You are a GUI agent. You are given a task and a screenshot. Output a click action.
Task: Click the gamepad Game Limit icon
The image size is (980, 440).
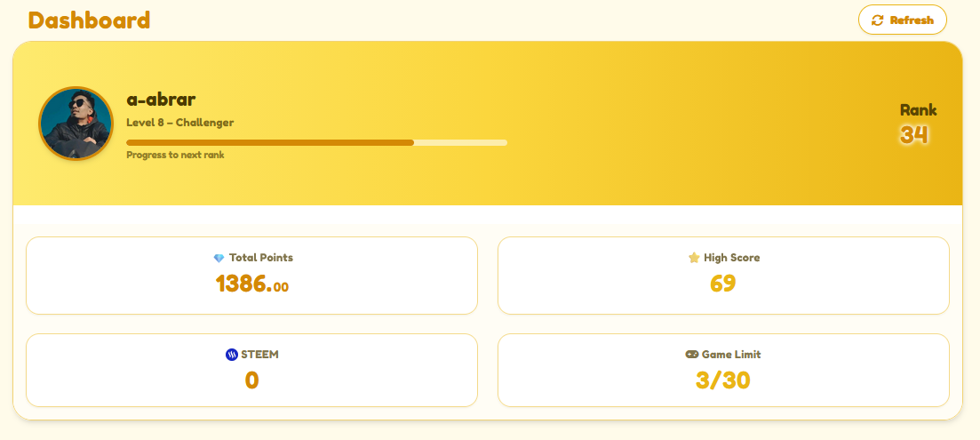point(692,355)
